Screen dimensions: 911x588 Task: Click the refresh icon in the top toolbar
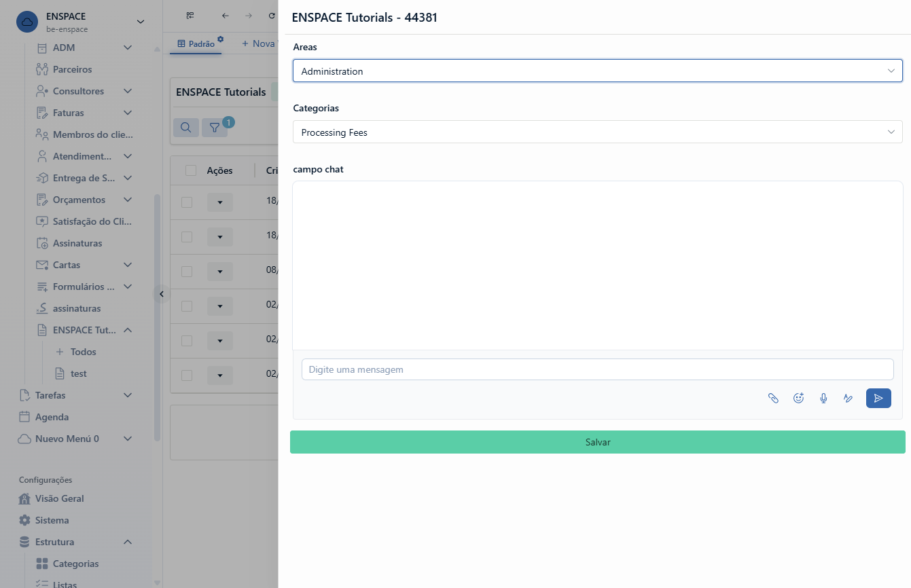pyautogui.click(x=272, y=16)
